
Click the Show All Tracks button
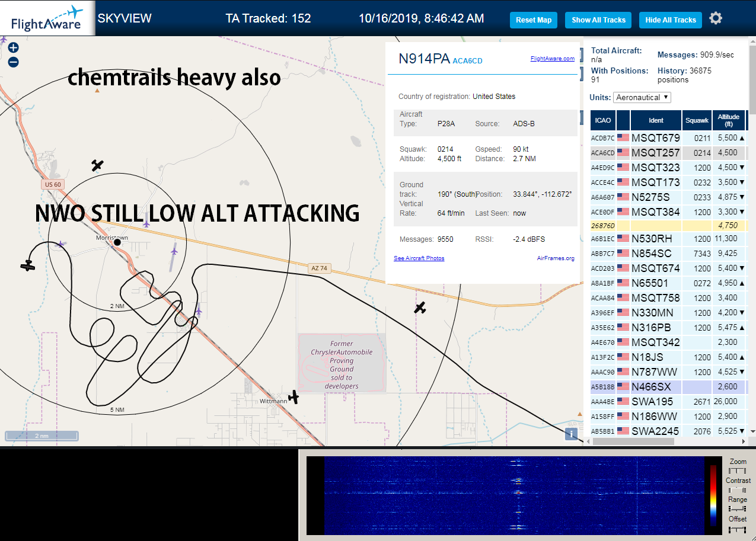[x=598, y=20]
